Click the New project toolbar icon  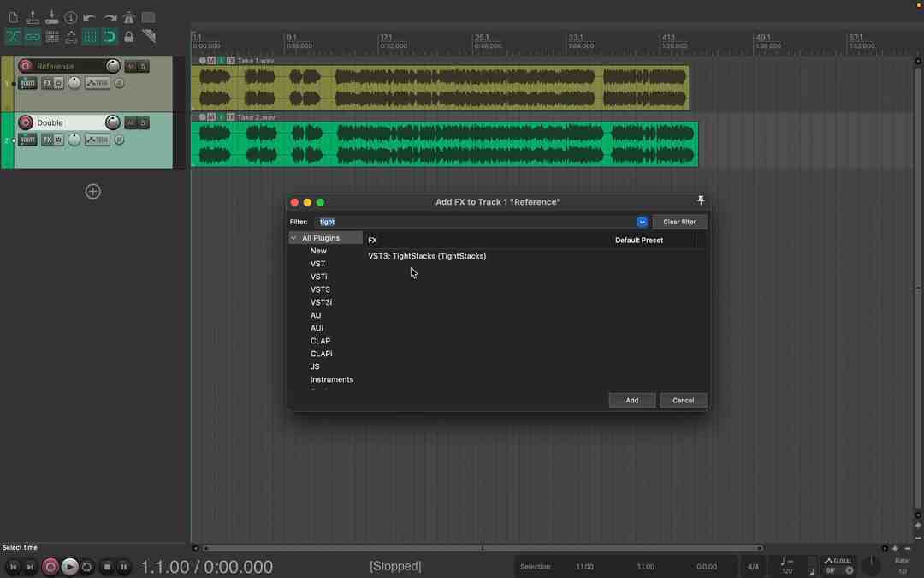click(x=14, y=17)
